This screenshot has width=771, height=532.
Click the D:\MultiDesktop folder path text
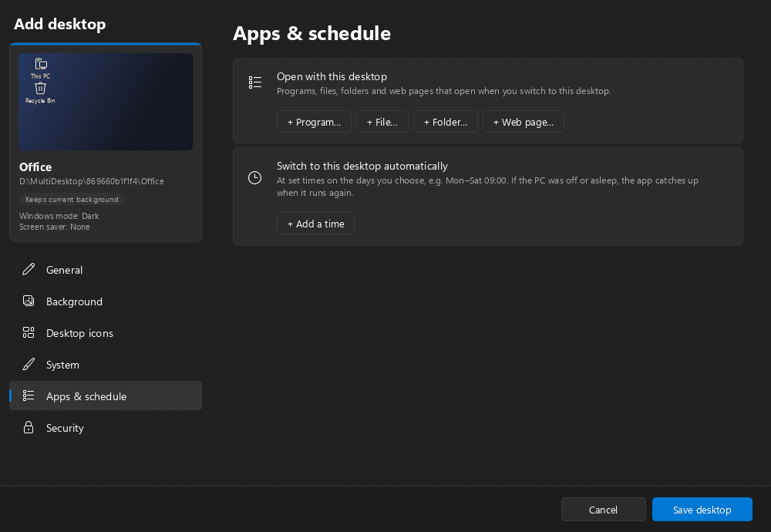[92, 181]
